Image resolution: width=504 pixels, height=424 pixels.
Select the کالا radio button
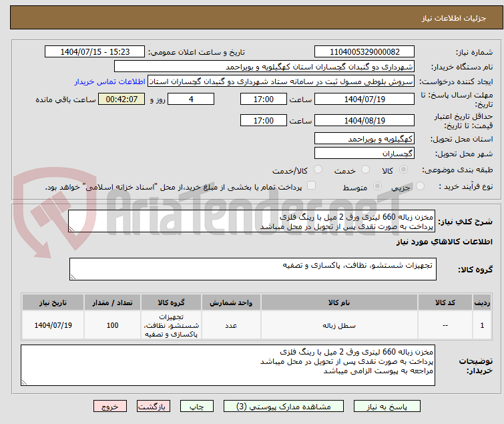point(403,170)
